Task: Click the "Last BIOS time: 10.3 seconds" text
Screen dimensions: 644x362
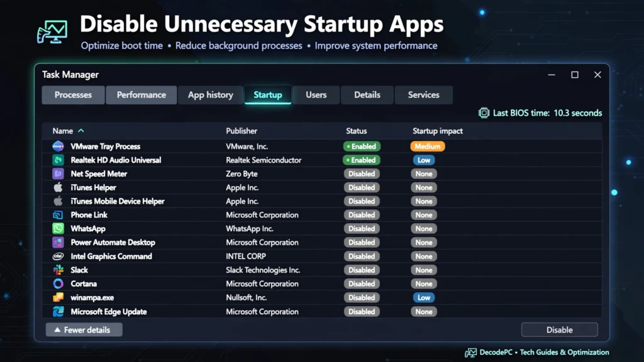Action: click(547, 113)
